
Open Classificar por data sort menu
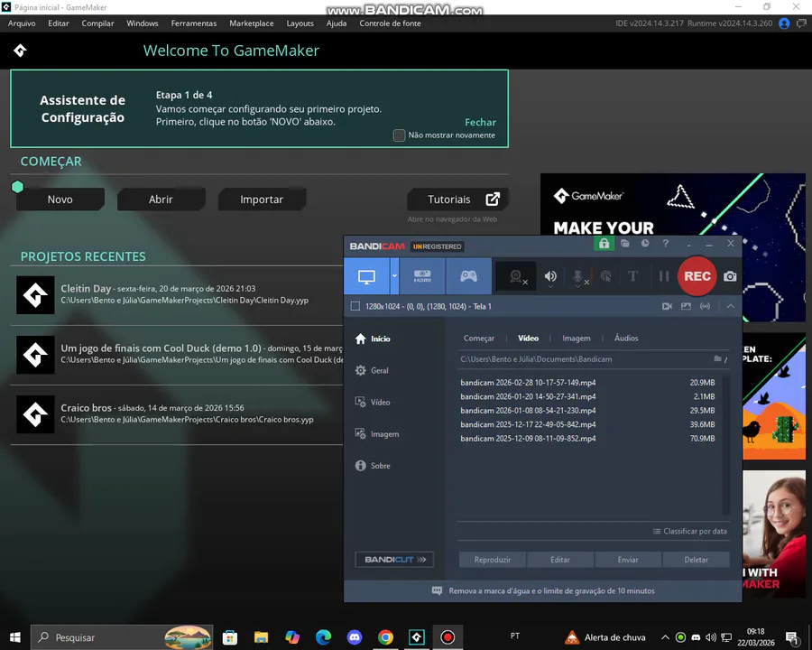point(690,532)
